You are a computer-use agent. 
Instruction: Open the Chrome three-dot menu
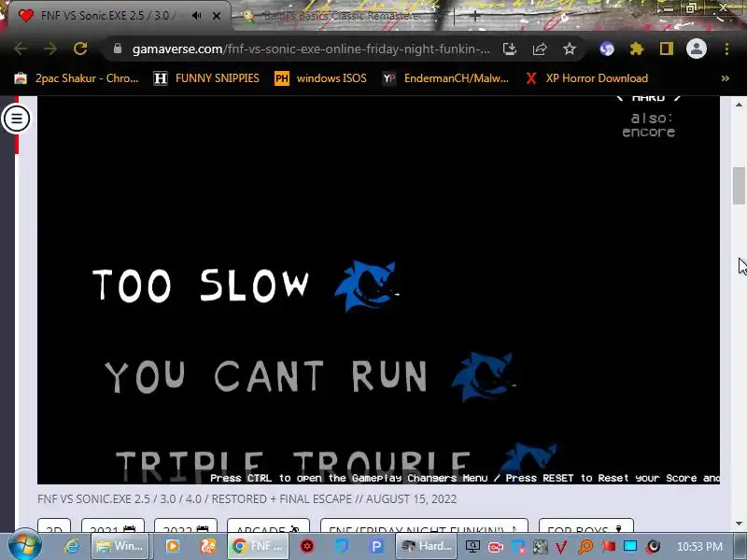726,49
